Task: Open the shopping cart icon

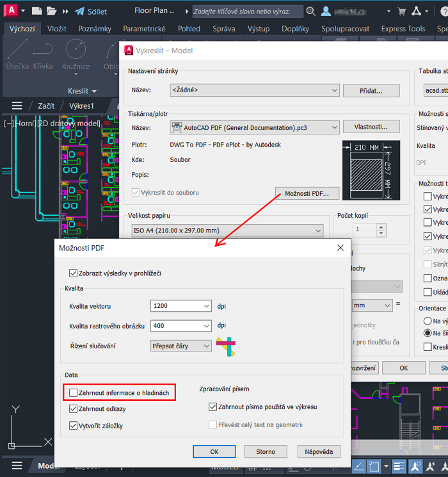Action: pos(401,12)
